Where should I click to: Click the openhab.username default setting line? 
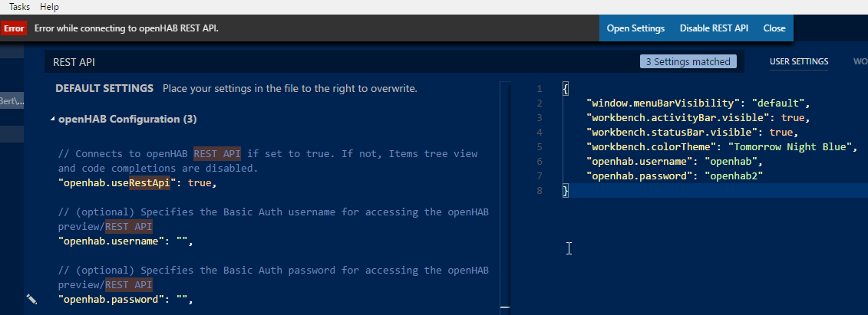click(126, 241)
